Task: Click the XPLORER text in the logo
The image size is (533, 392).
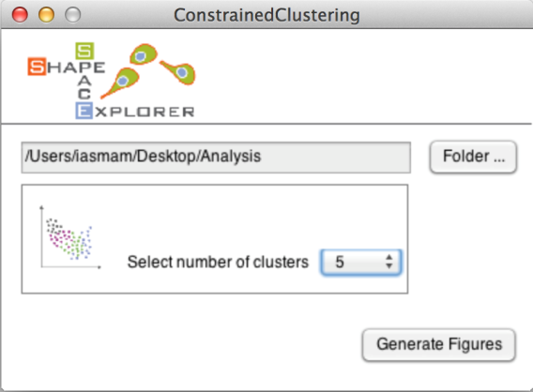Action: tap(145, 112)
